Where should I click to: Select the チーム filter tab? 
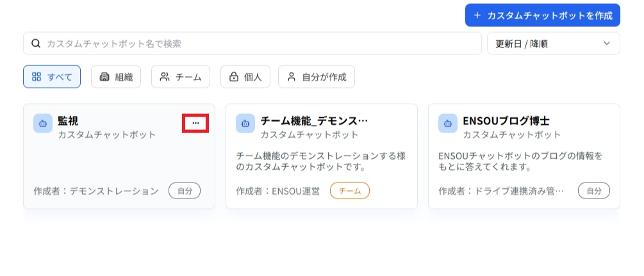(181, 77)
